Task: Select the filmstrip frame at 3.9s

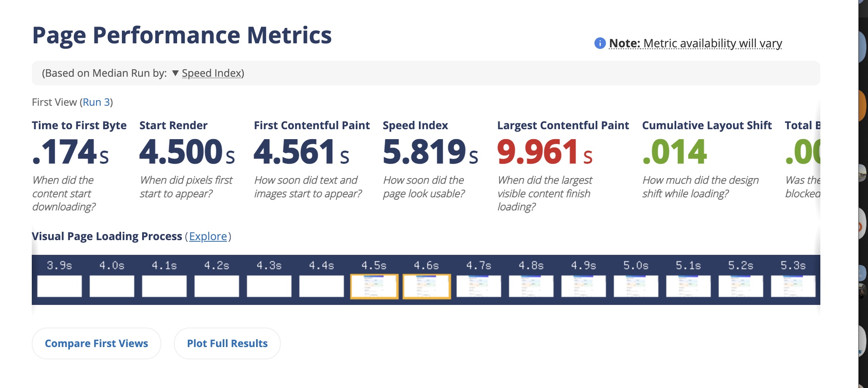Action: [x=60, y=286]
